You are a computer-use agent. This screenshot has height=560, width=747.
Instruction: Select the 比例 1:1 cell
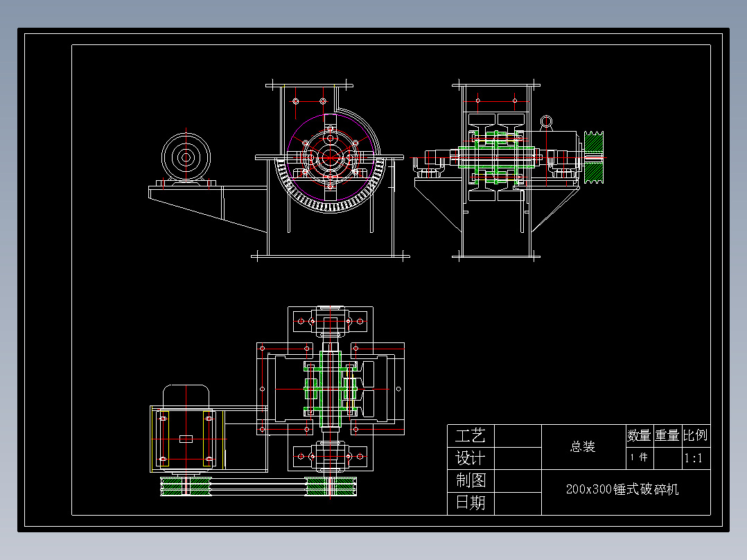pos(693,456)
